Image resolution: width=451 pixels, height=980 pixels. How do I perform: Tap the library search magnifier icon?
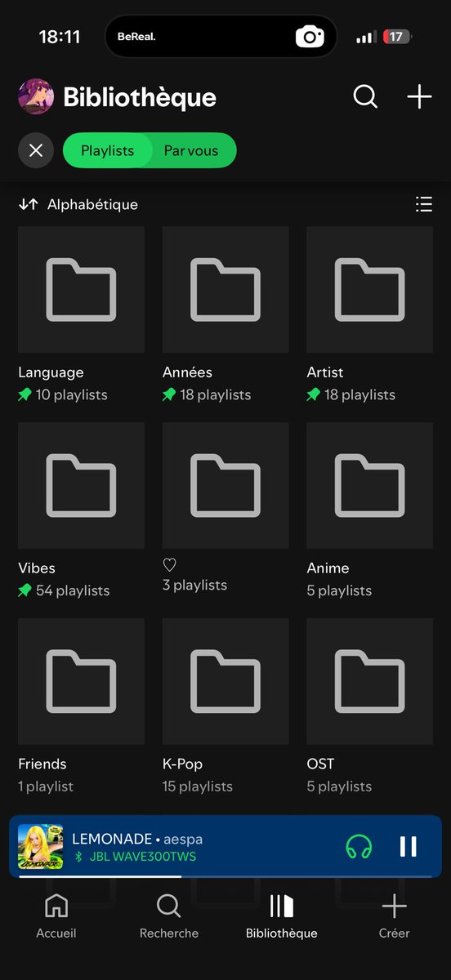365,96
